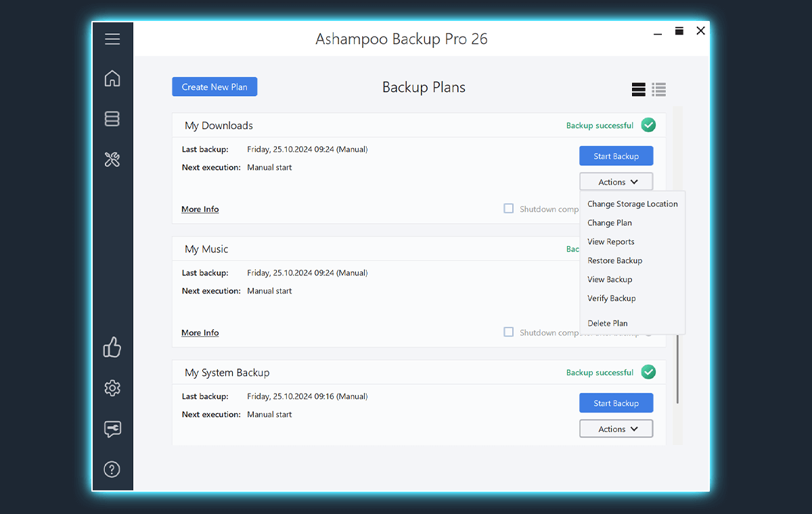This screenshot has width=812, height=514.
Task: Open the Help question mark icon
Action: [x=112, y=469]
